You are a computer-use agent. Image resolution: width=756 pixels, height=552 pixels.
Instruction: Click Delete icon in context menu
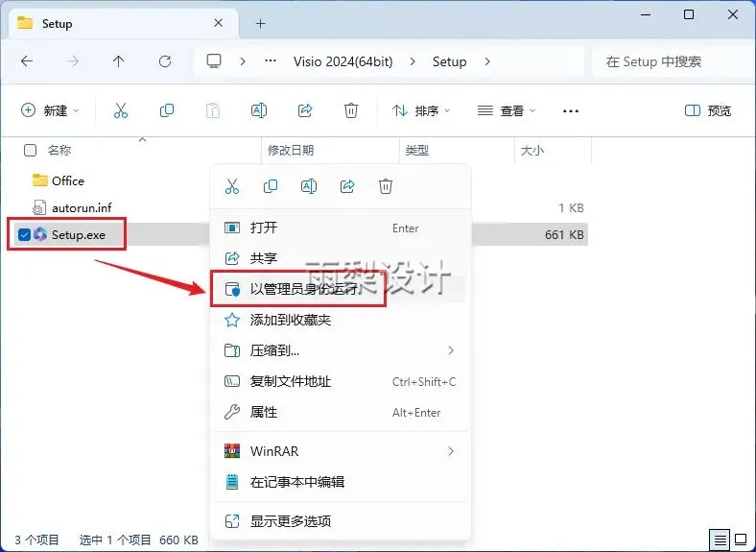[x=386, y=186]
